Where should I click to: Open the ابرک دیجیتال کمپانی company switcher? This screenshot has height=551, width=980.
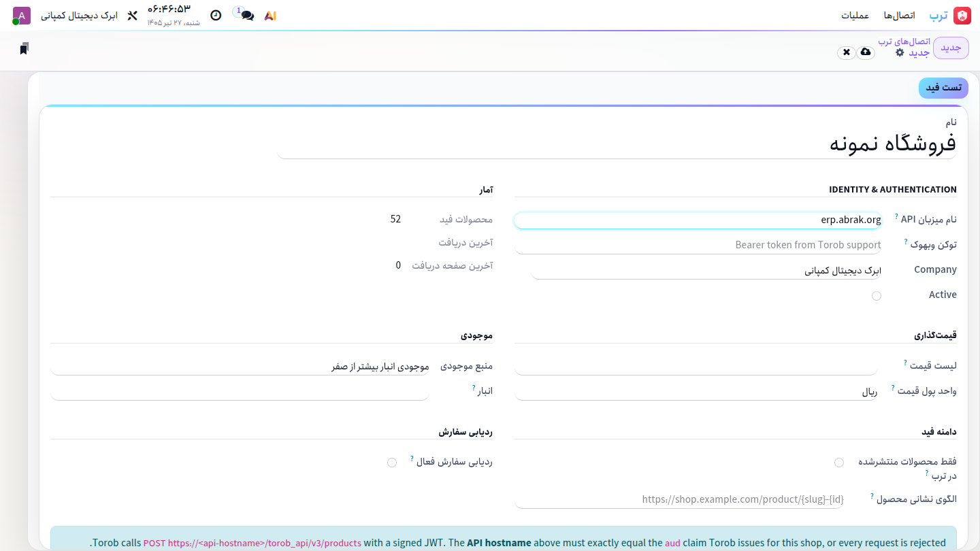(x=80, y=15)
